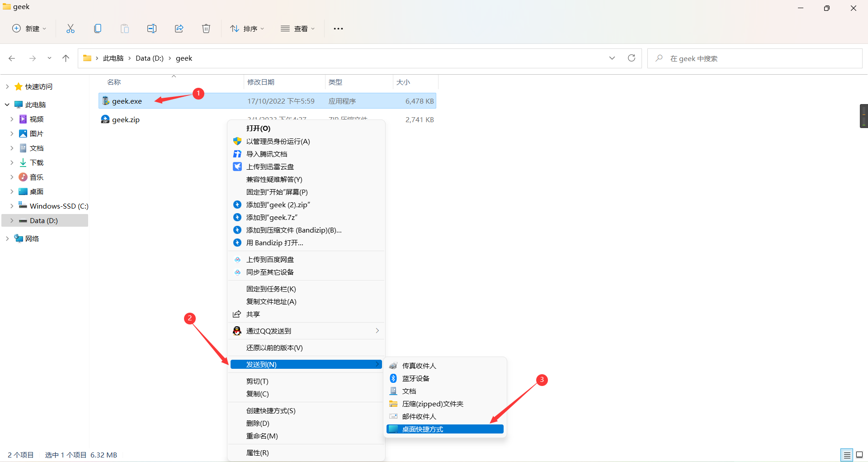Go up one folder level arrow
Viewport: 868px width, 462px height.
66,58
